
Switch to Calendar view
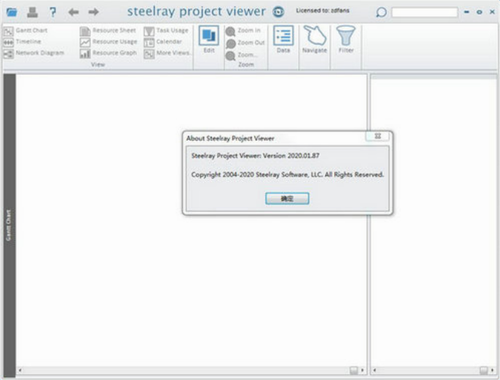coord(163,42)
